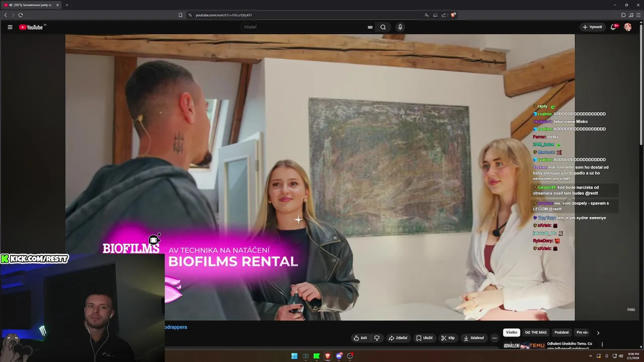This screenshot has height=362, width=644.
Task: Share this page from address bar
Action: pyautogui.click(x=444, y=15)
